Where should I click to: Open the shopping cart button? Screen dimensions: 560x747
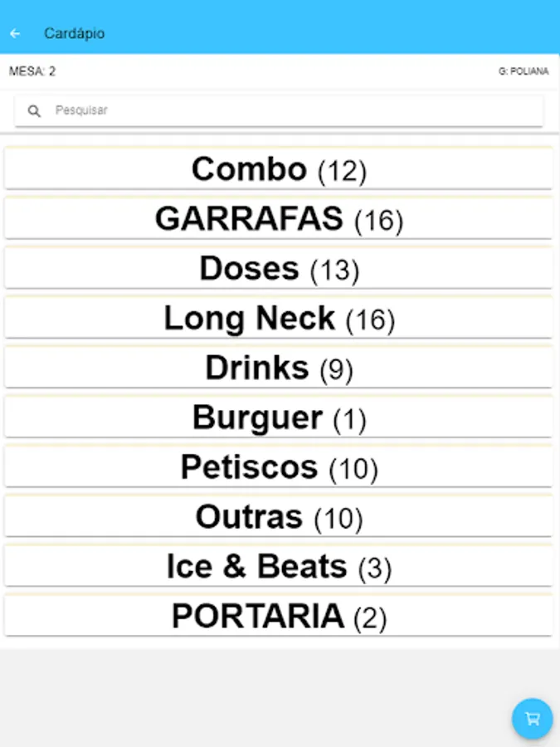tap(532, 719)
